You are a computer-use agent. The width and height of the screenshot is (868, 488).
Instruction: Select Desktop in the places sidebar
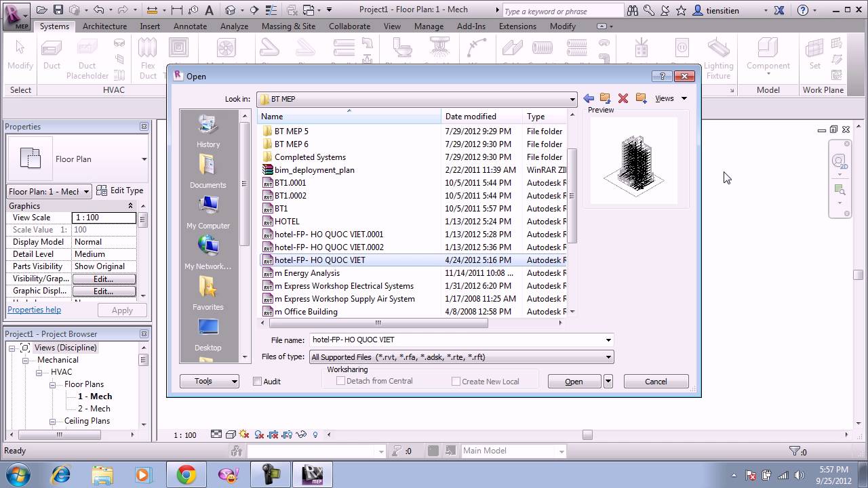pyautogui.click(x=208, y=335)
